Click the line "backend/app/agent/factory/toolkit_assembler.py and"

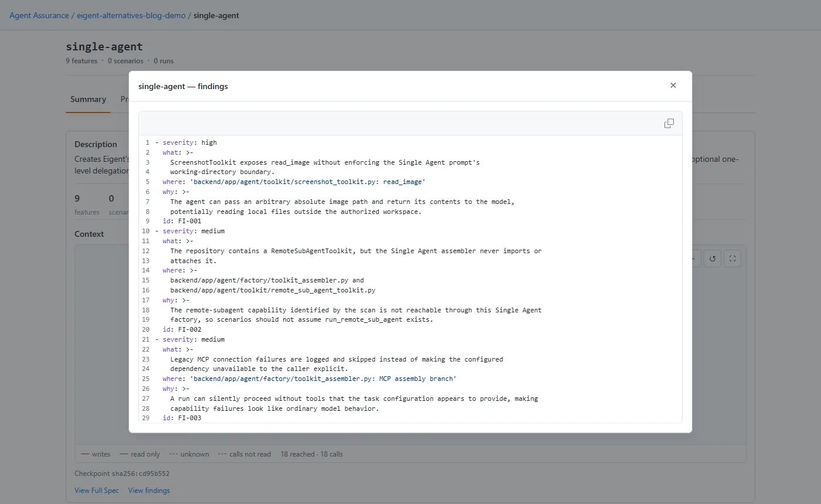267,281
